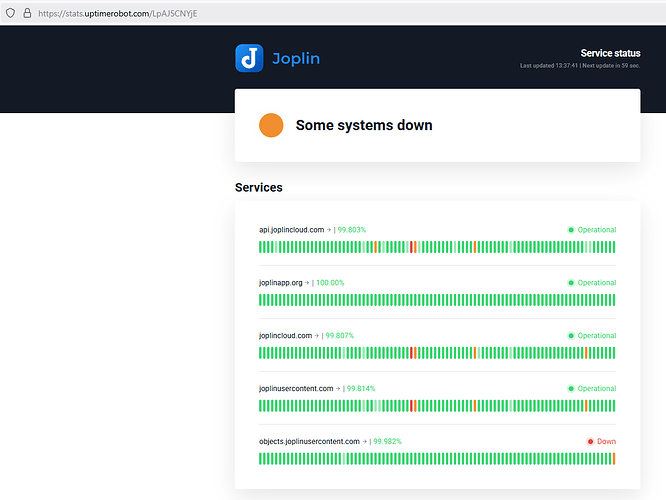The width and height of the screenshot is (666, 500).
Task: Click the orange status circle indicator
Action: click(x=271, y=125)
